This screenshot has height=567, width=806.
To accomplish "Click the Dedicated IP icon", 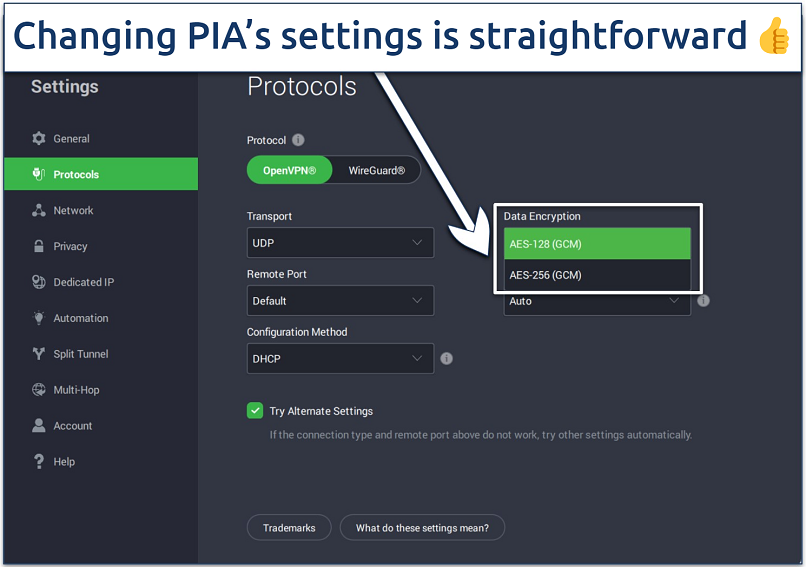I will pos(39,282).
